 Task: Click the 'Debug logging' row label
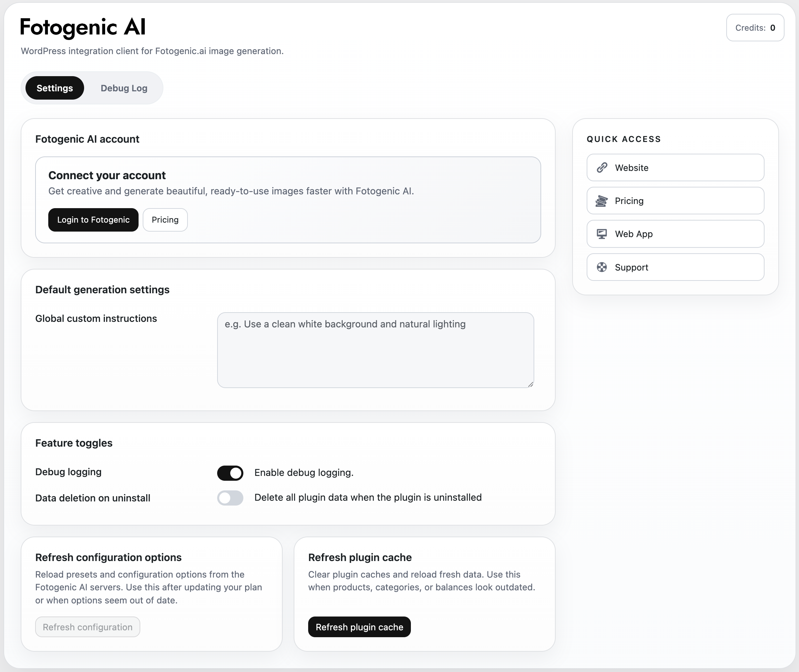pyautogui.click(x=68, y=472)
